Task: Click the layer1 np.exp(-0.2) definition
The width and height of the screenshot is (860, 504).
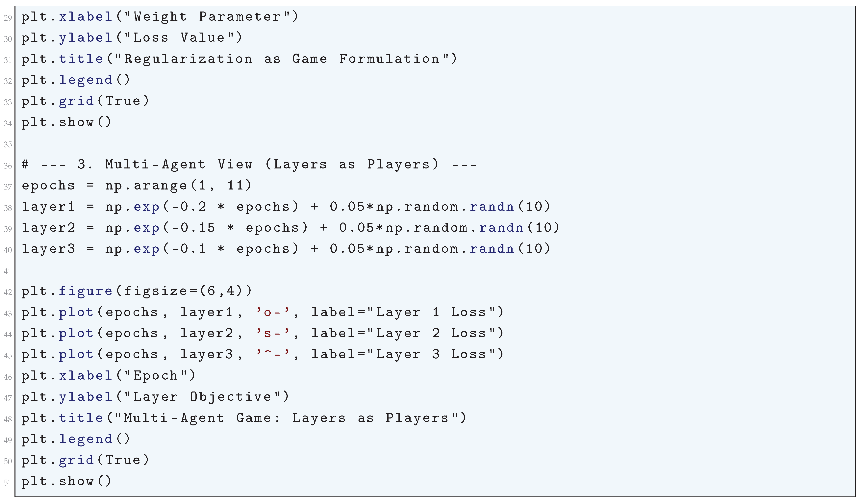Action: [286, 206]
